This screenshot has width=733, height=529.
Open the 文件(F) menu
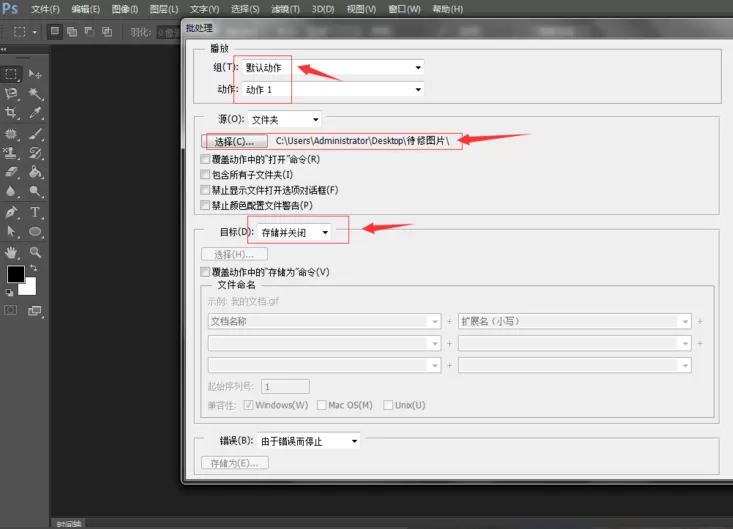click(45, 9)
